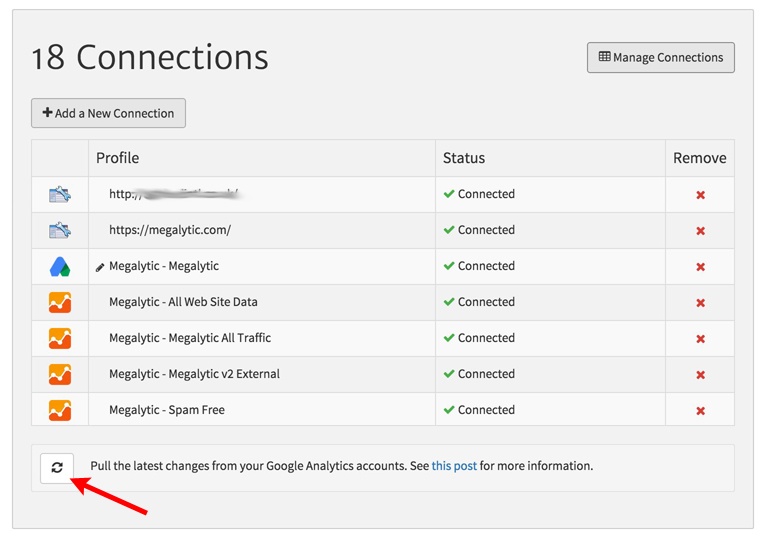
Task: Remove the All Web Site Data connection
Action: coord(700,303)
